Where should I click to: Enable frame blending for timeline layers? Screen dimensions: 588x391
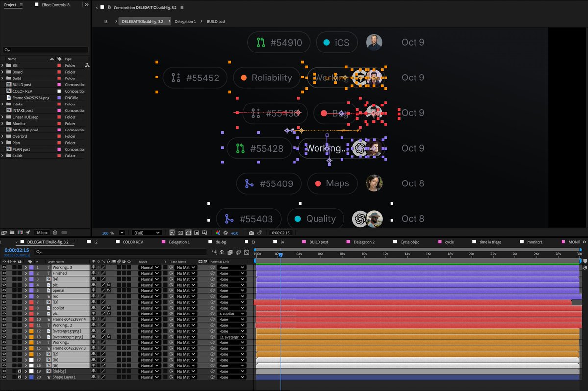(230, 252)
